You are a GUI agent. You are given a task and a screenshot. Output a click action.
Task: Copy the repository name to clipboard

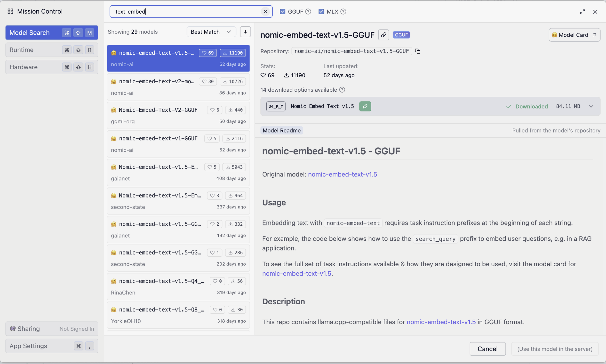click(418, 51)
